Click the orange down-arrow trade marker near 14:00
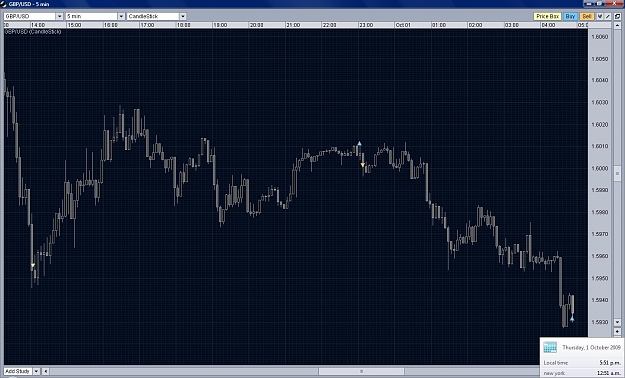The image size is (625, 378). 33,265
